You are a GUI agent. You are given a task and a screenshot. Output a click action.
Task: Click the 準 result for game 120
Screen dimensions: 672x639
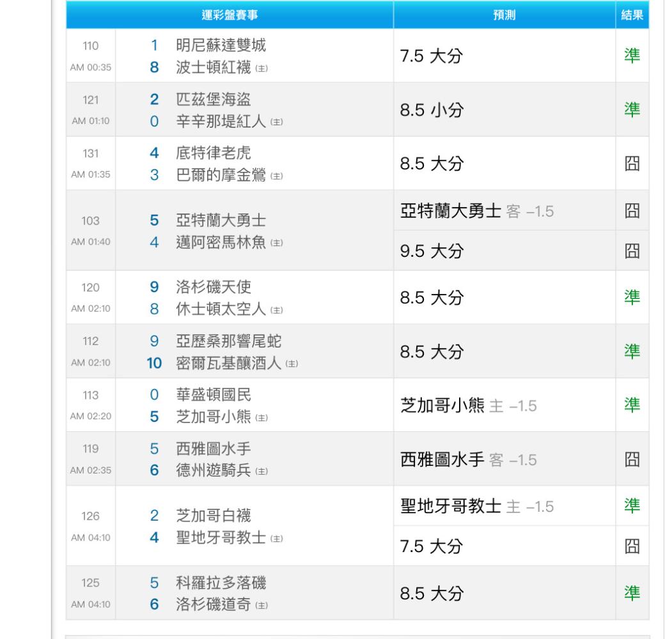click(632, 297)
